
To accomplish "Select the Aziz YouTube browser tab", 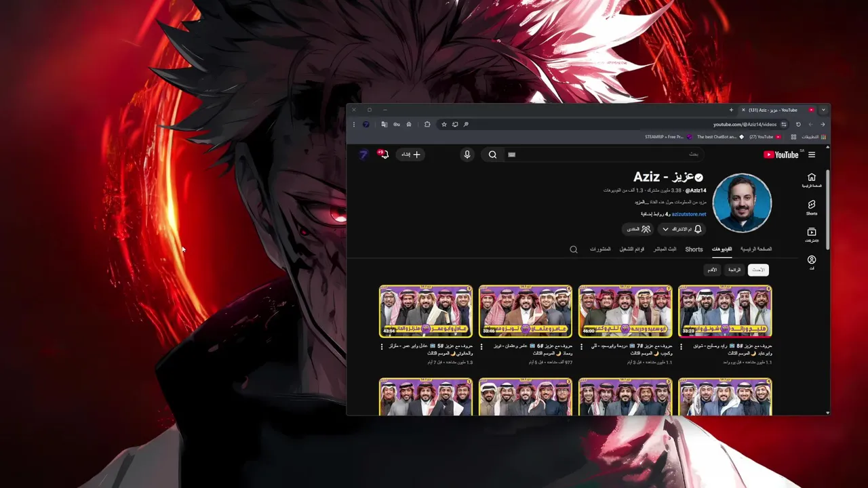I will click(x=778, y=110).
